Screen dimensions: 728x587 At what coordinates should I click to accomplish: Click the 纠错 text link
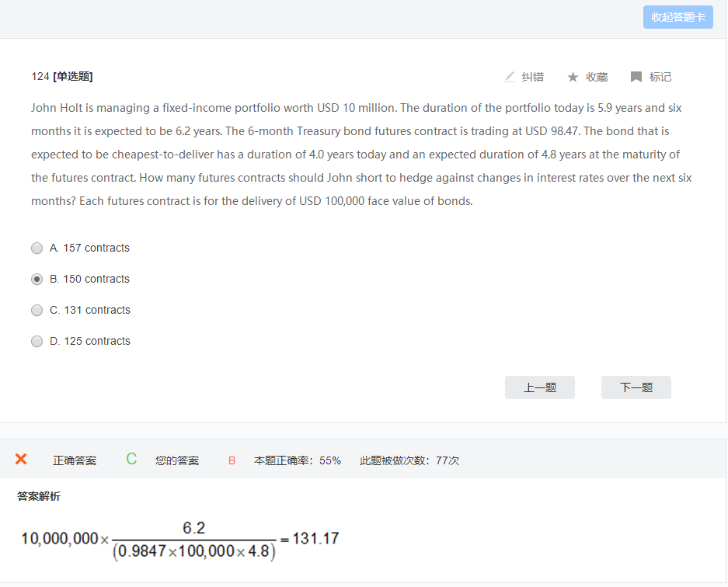532,77
